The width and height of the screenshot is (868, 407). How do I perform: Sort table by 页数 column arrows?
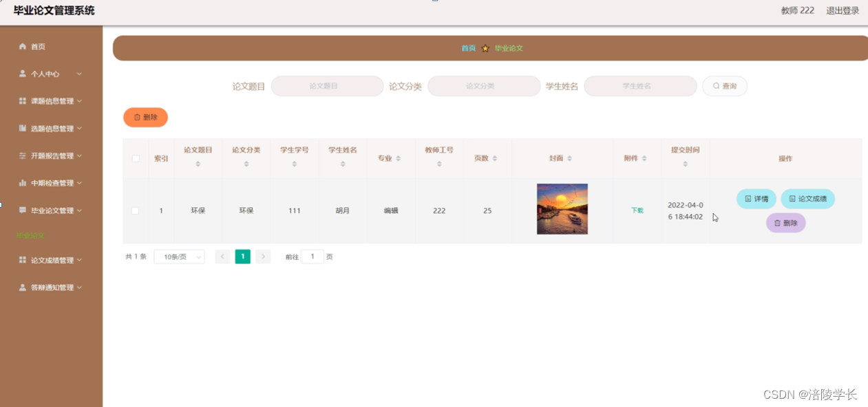(x=495, y=159)
